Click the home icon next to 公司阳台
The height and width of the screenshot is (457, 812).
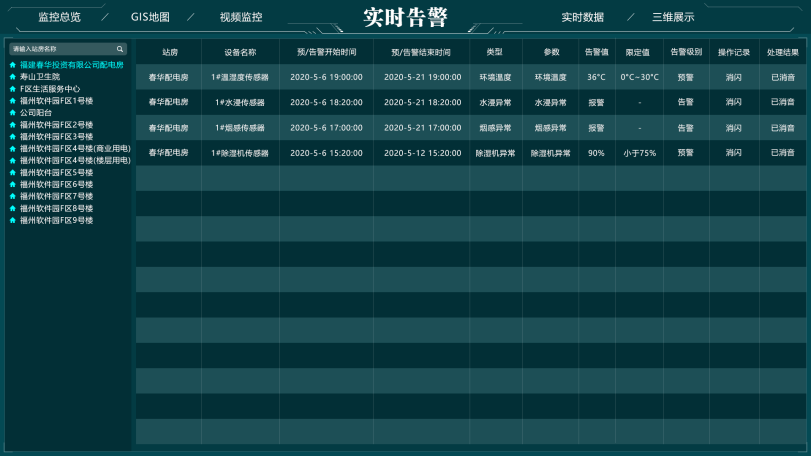coord(13,113)
